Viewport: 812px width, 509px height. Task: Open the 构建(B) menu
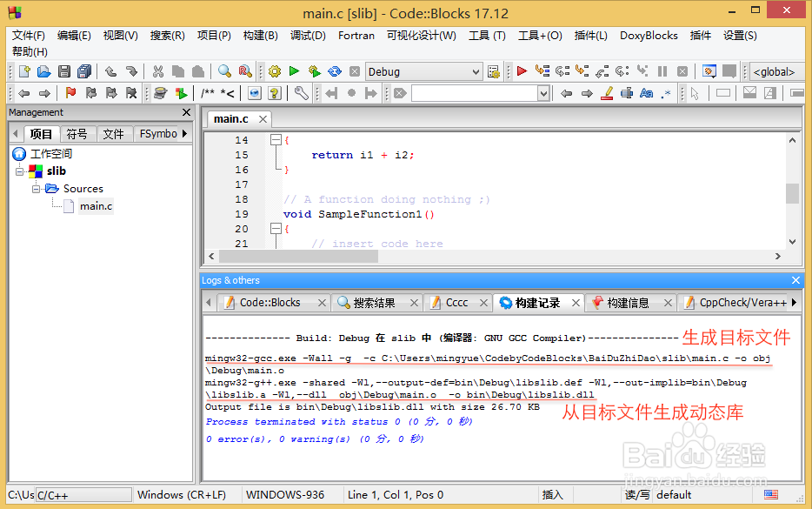coord(261,36)
